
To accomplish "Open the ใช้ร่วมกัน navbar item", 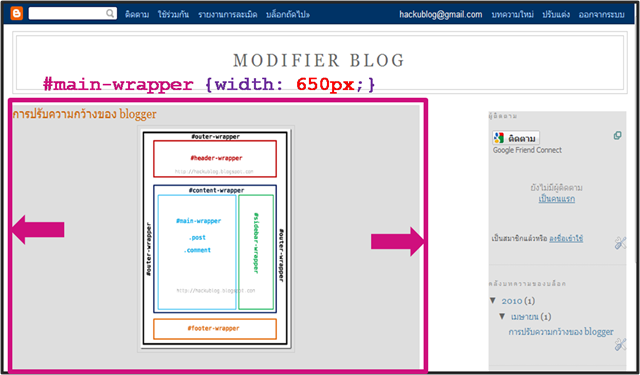I will (x=173, y=15).
